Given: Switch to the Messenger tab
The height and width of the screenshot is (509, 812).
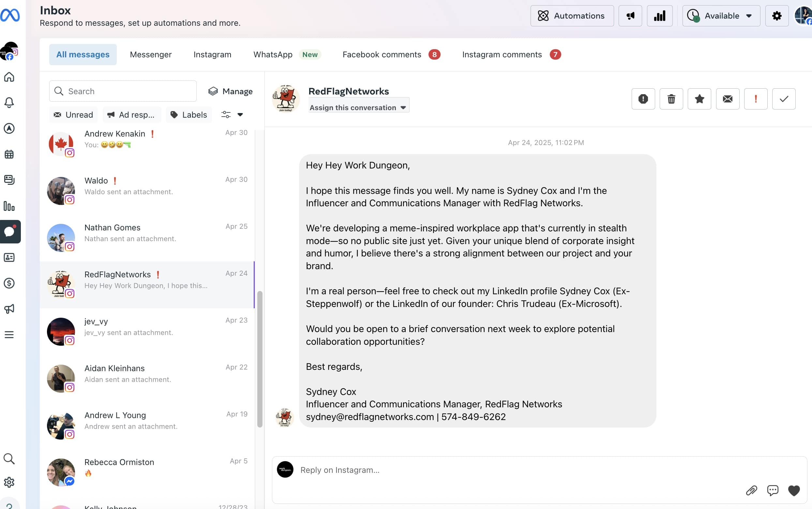Looking at the screenshot, I should pos(151,54).
